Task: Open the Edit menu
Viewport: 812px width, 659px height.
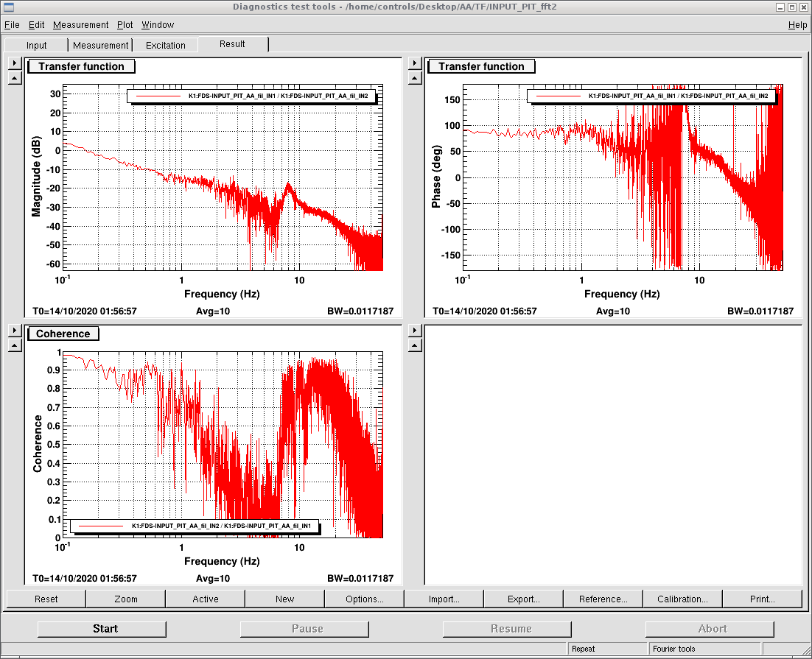Action: coord(36,25)
